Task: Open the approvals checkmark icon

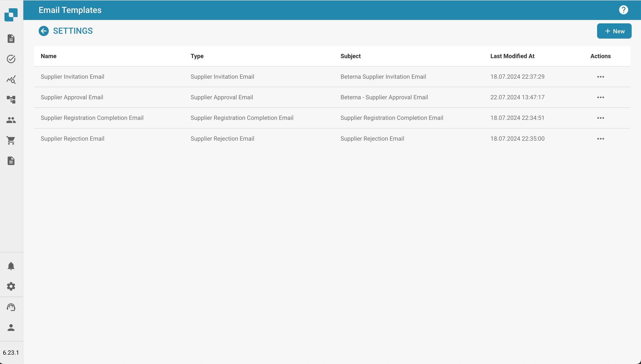Action: coord(11,59)
